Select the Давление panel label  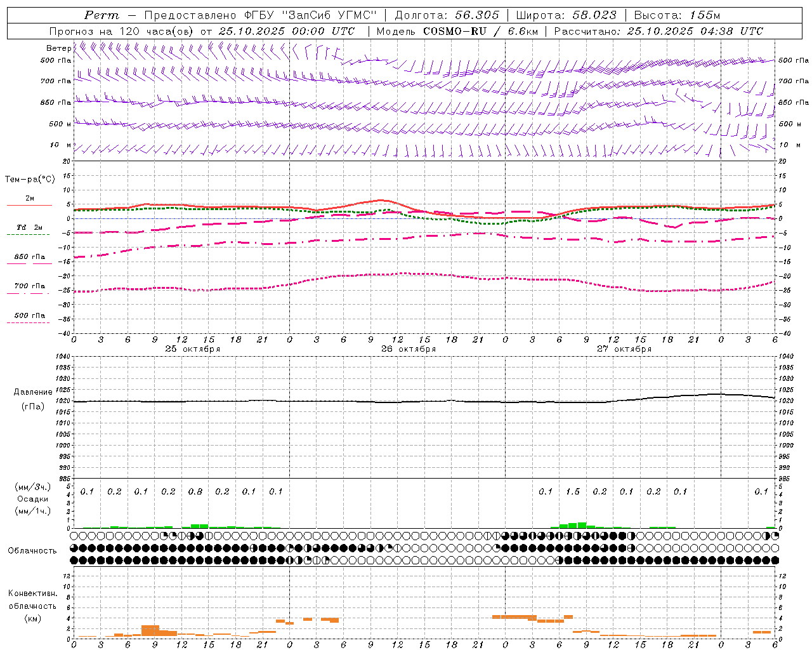(33, 392)
